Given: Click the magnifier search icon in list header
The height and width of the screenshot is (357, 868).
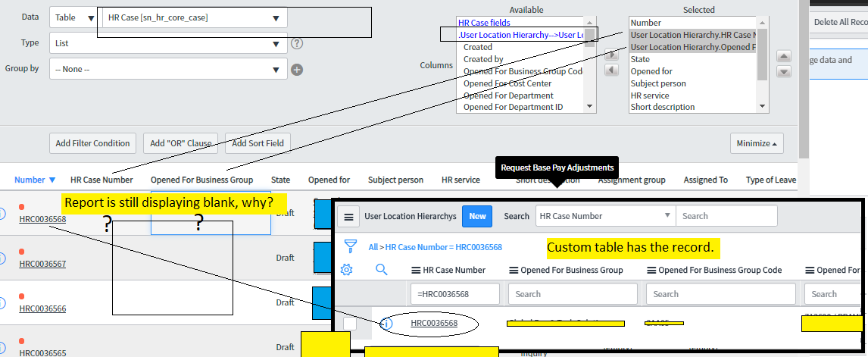Looking at the screenshot, I should pyautogui.click(x=382, y=269).
